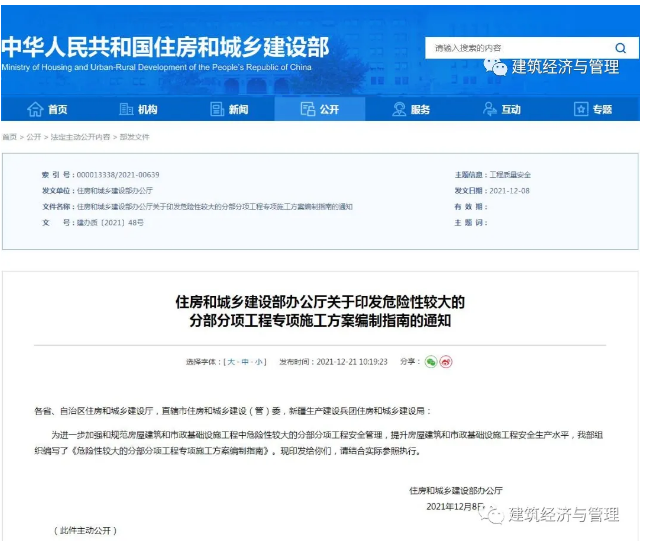Click 公开 in the breadcrumb path

pos(34,137)
